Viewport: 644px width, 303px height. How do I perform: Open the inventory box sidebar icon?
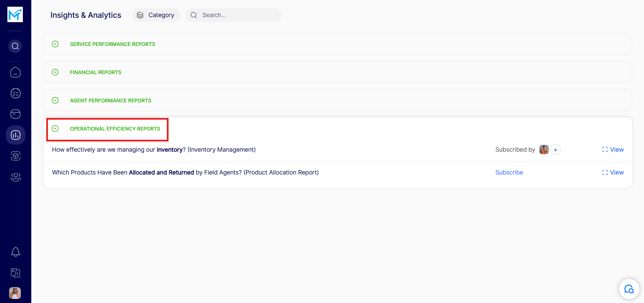(15, 156)
